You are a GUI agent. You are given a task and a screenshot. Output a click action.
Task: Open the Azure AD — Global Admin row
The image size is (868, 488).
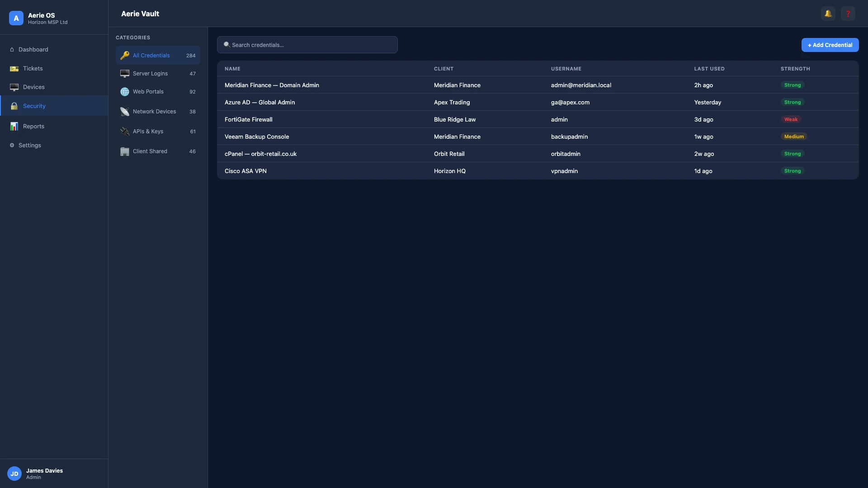[538, 102]
